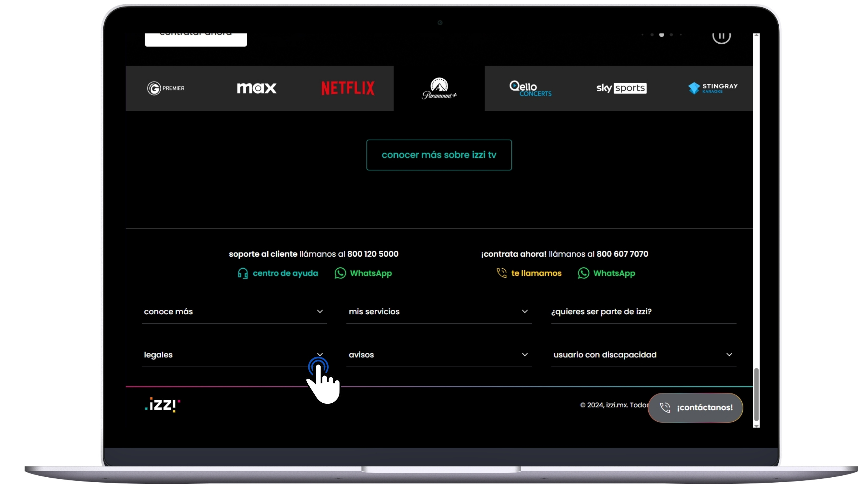Viewport: 868px width, 488px height.
Task: Expand the avisos footer section
Action: 439,355
